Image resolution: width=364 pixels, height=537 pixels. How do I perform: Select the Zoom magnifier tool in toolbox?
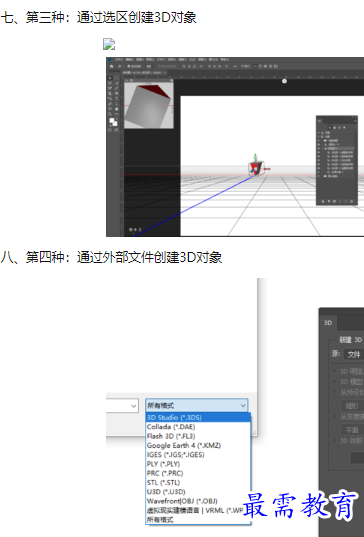(110, 114)
